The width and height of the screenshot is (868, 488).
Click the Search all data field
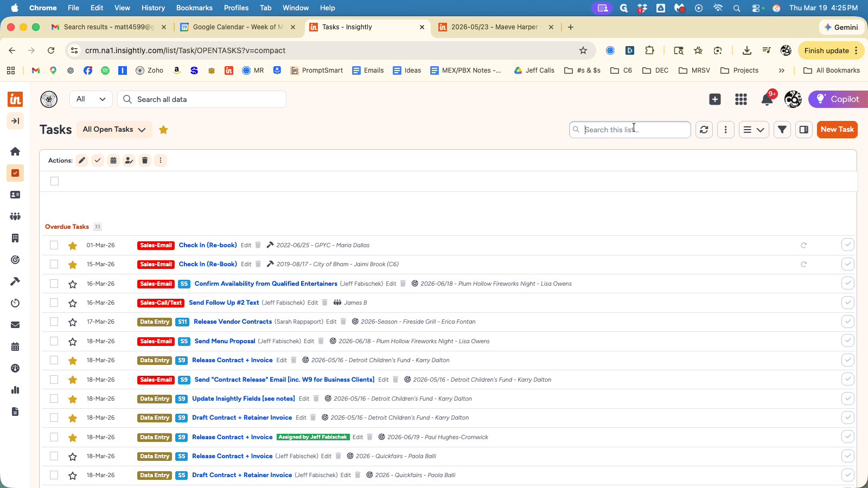coord(202,99)
